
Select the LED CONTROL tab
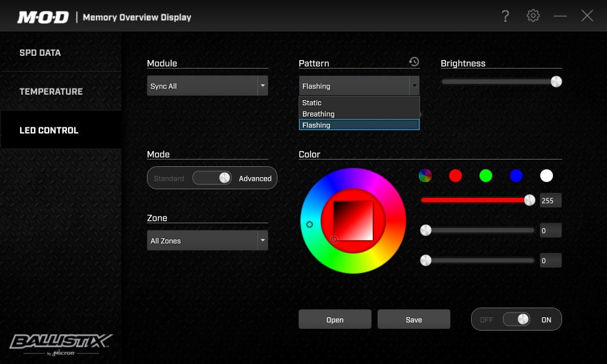61,130
